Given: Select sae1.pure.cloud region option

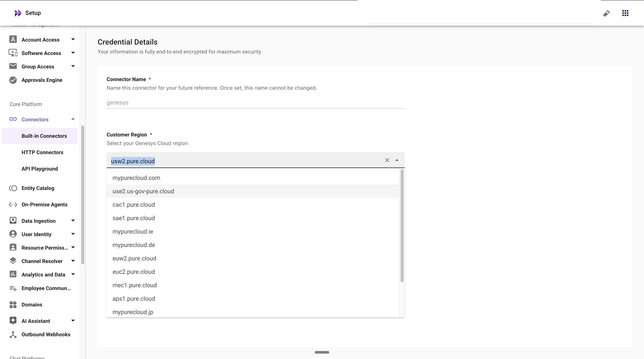Looking at the screenshot, I should coord(253,218).
